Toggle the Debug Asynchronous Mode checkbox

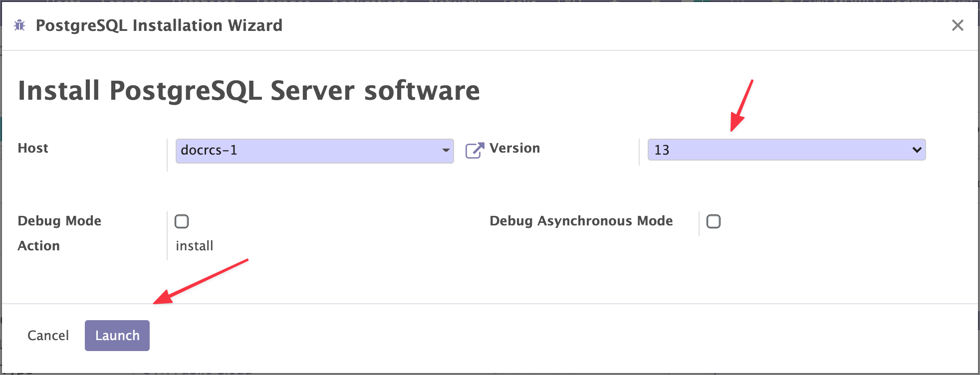714,221
